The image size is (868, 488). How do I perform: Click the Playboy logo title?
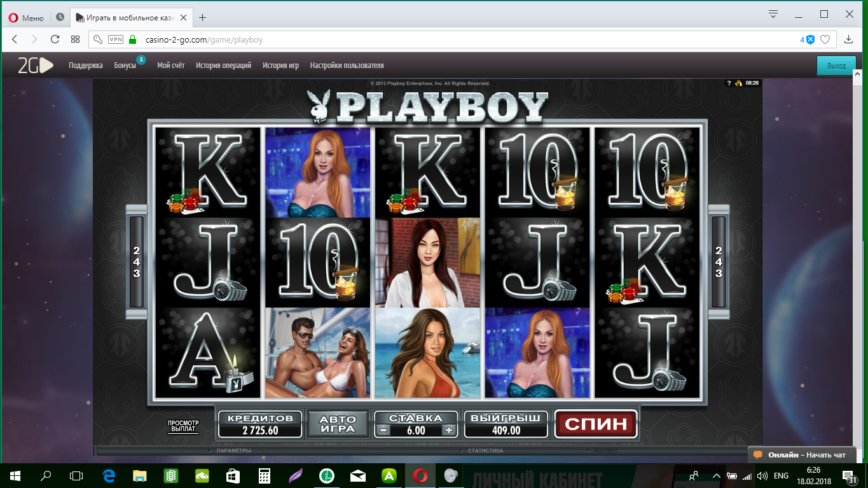coord(427,106)
